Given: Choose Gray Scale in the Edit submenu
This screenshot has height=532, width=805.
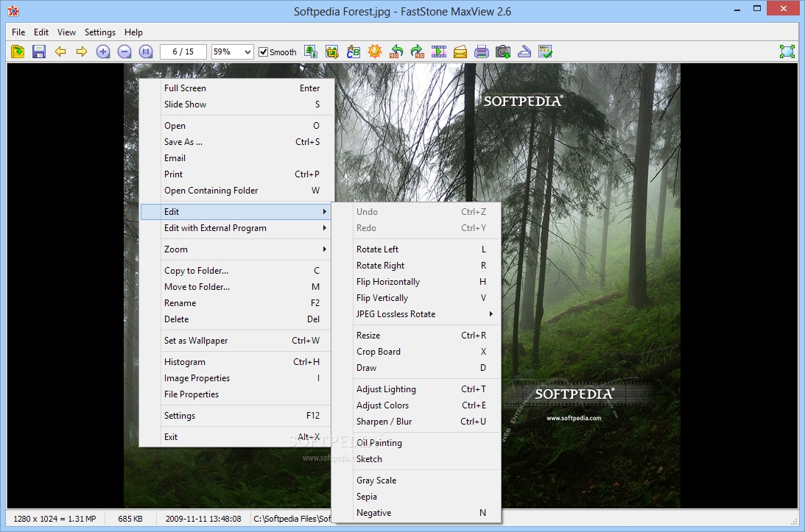Looking at the screenshot, I should [x=376, y=480].
